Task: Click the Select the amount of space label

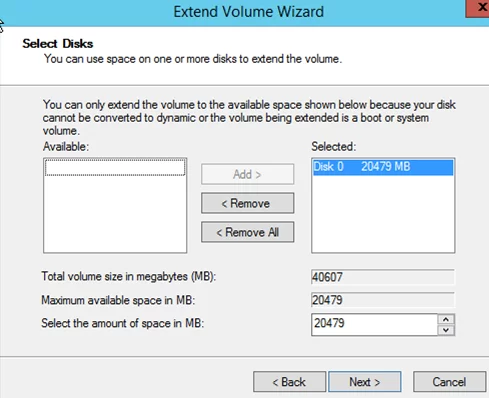Action: coord(122,323)
